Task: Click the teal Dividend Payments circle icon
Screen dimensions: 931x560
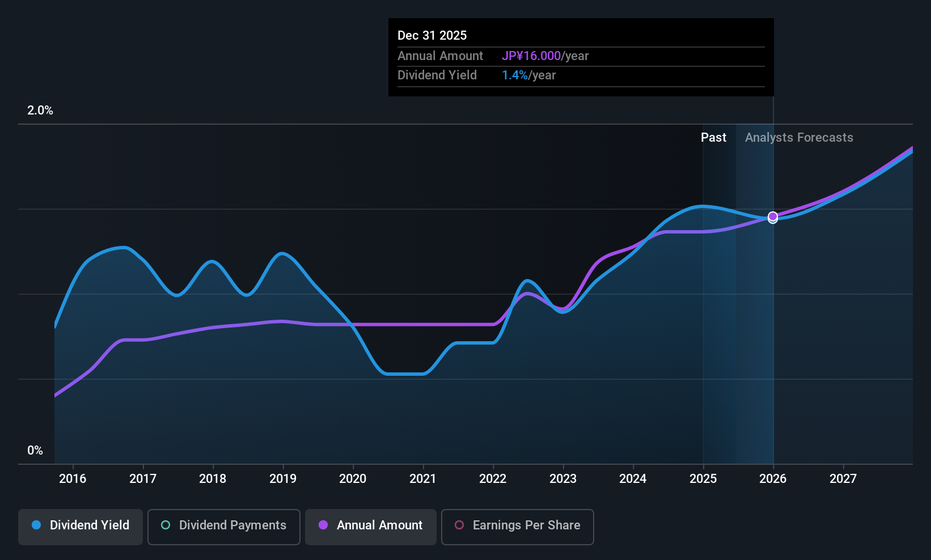Action: [166, 525]
